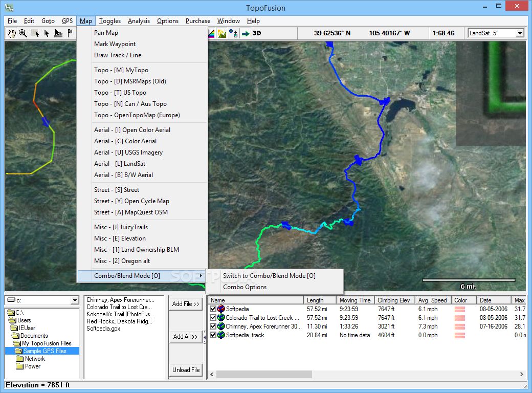Open the C:\ folder in tree
Viewport: 532px width, 393px height.
[16, 313]
